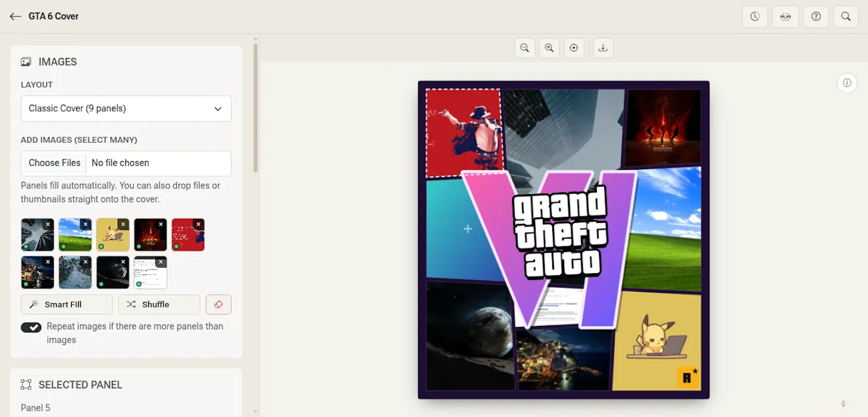This screenshot has width=868, height=417.
Task: Remove the webpage screenshot thumbnail
Action: point(161,262)
